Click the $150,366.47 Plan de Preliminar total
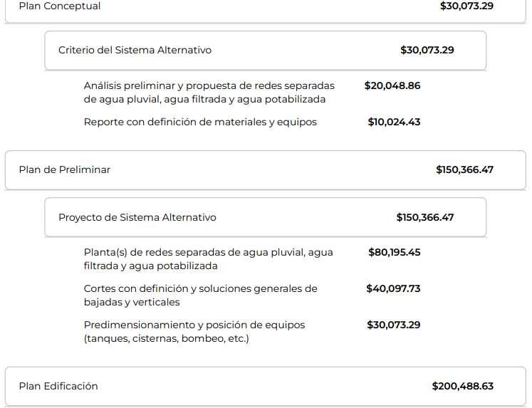532x408 pixels. pyautogui.click(x=464, y=169)
